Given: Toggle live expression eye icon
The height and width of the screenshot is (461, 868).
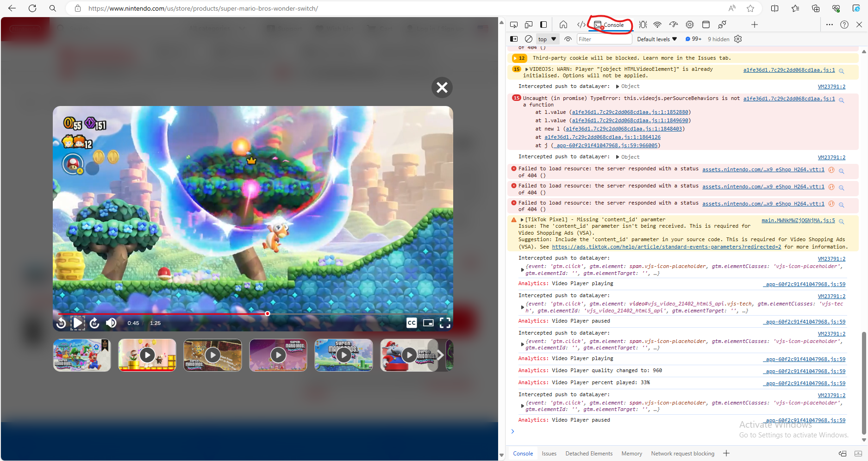Looking at the screenshot, I should click(568, 39).
